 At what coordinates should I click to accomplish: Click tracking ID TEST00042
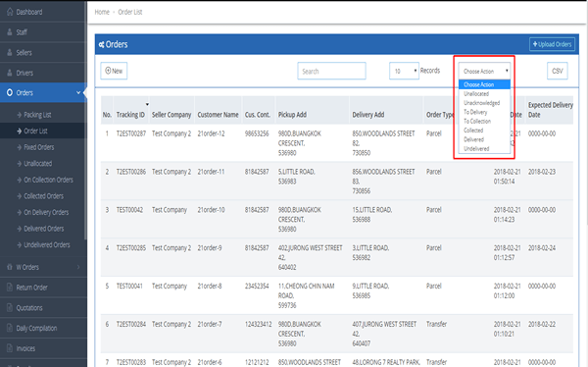point(129,210)
